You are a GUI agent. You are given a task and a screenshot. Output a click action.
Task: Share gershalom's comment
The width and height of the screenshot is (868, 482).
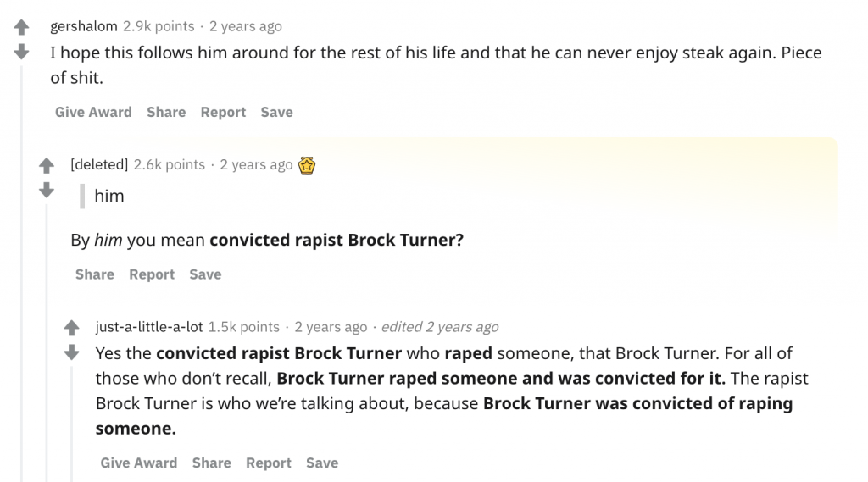click(166, 112)
